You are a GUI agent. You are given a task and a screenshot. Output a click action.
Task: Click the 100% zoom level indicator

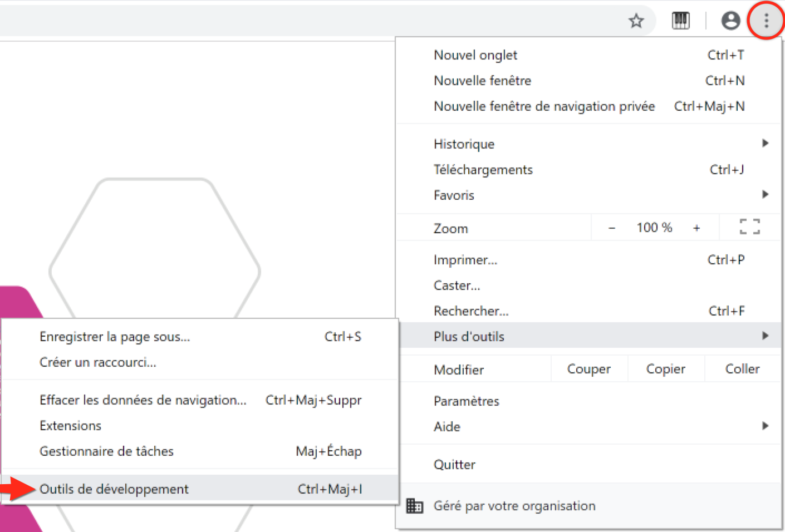(654, 227)
